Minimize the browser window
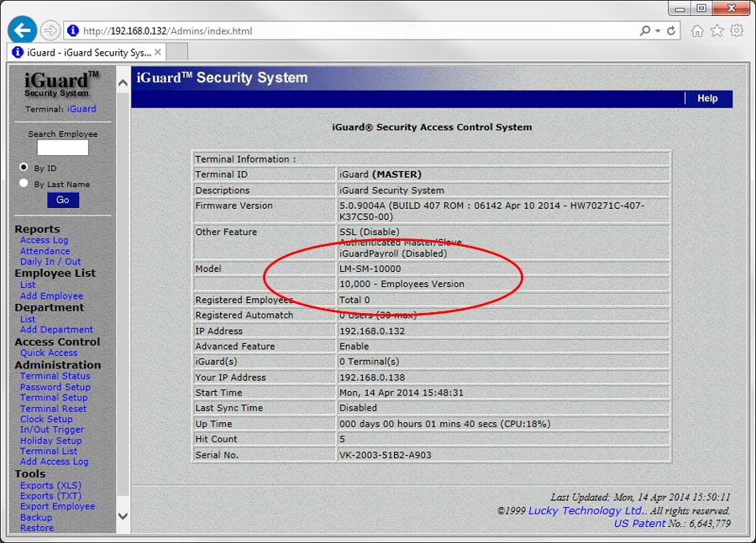This screenshot has width=756, height=543. coord(680,8)
